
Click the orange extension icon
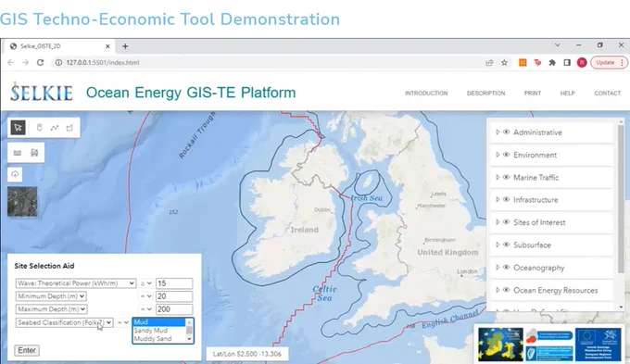point(523,63)
